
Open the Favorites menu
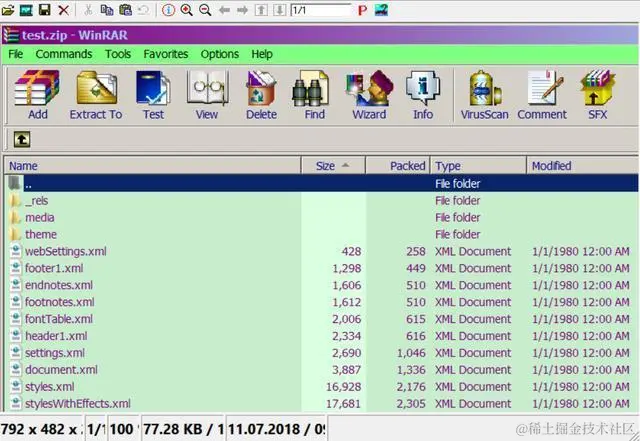point(166,54)
